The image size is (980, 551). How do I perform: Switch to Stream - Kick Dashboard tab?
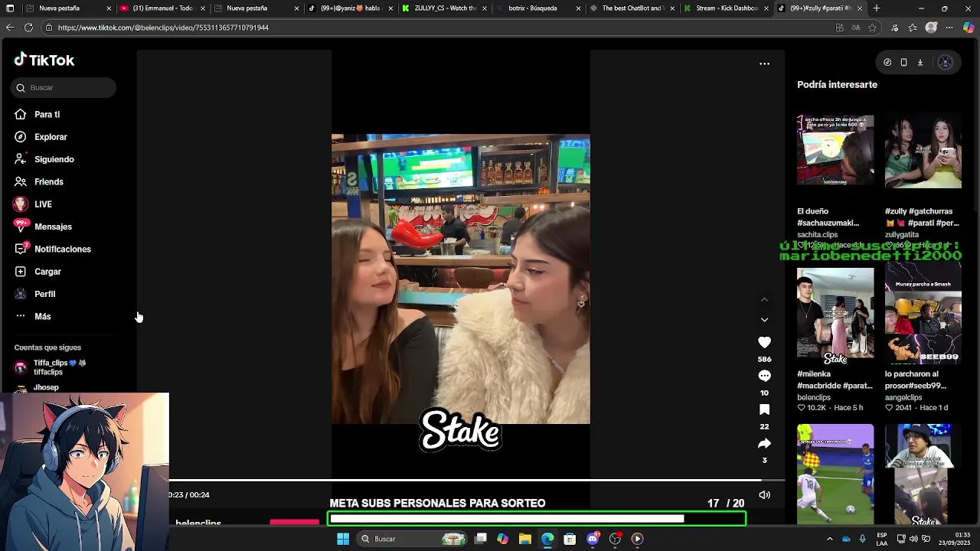point(726,8)
